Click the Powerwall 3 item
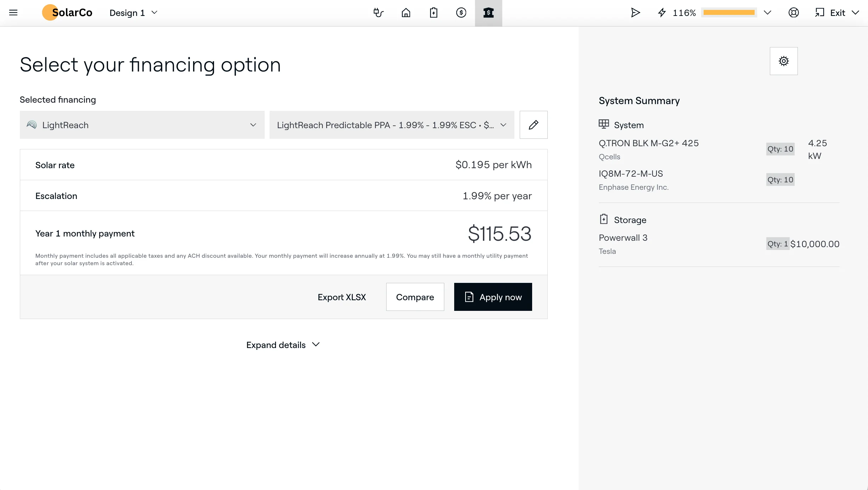868x490 pixels. [x=623, y=238]
